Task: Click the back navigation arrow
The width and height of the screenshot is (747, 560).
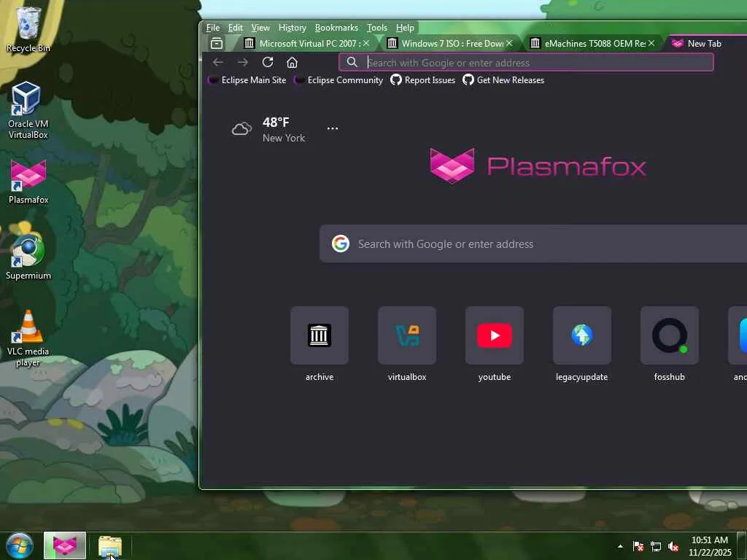Action: 218,63
